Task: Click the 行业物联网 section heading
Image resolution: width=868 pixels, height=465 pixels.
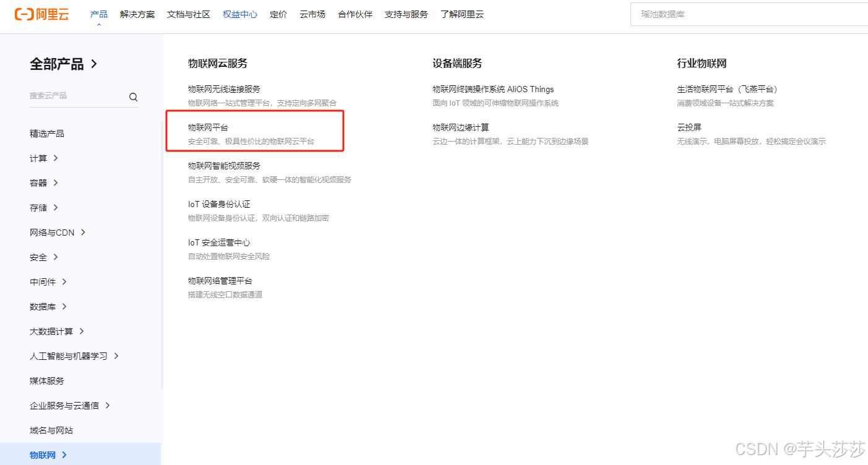Action: tap(702, 63)
